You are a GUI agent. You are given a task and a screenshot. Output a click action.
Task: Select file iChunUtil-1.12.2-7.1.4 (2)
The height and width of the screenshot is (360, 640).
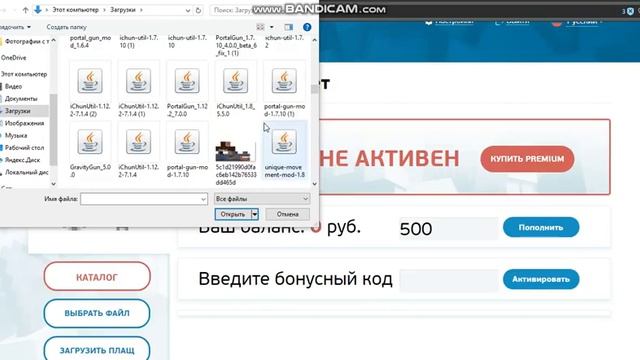pyautogui.click(x=90, y=89)
